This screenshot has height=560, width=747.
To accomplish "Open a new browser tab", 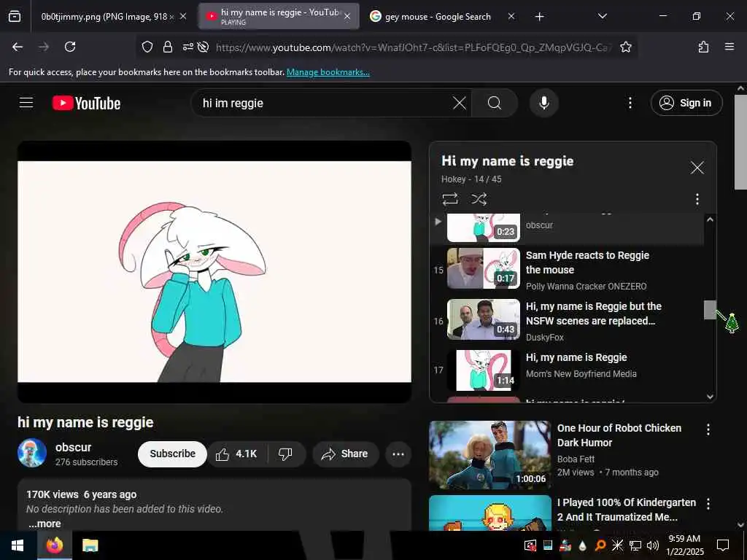I will coord(539,17).
